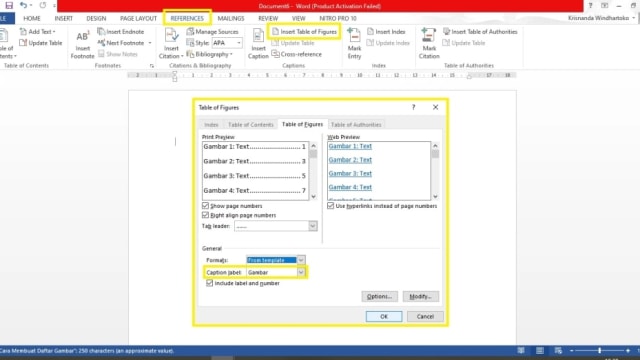Click Print Preview scrollbar down arrow
This screenshot has width=640, height=360.
[313, 196]
